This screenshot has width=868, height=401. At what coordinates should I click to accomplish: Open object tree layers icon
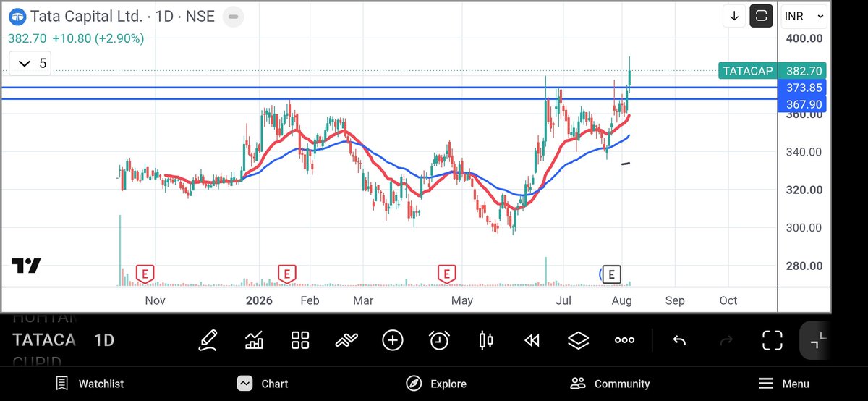tap(578, 340)
